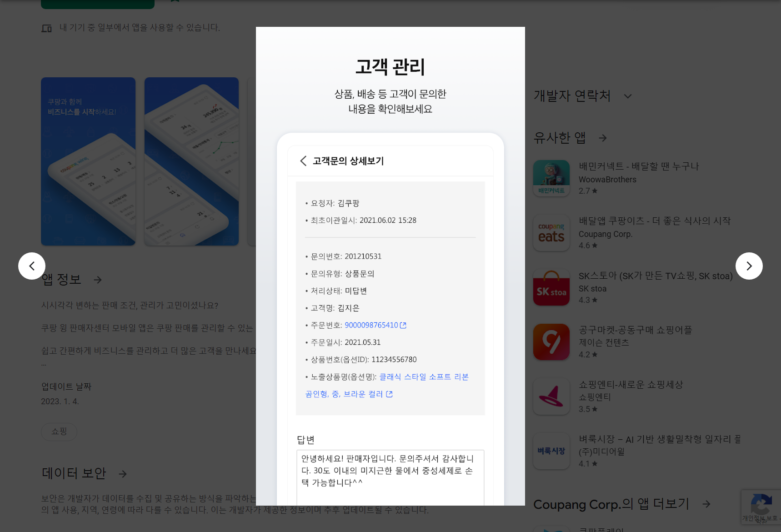This screenshot has width=781, height=532.
Task: Open the 유사한 앱 arrow
Action: [x=602, y=138]
